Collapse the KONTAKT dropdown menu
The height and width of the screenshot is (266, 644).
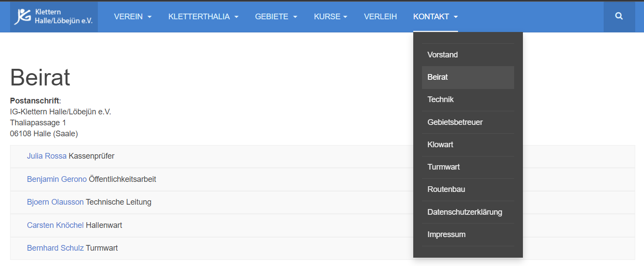[x=435, y=17]
